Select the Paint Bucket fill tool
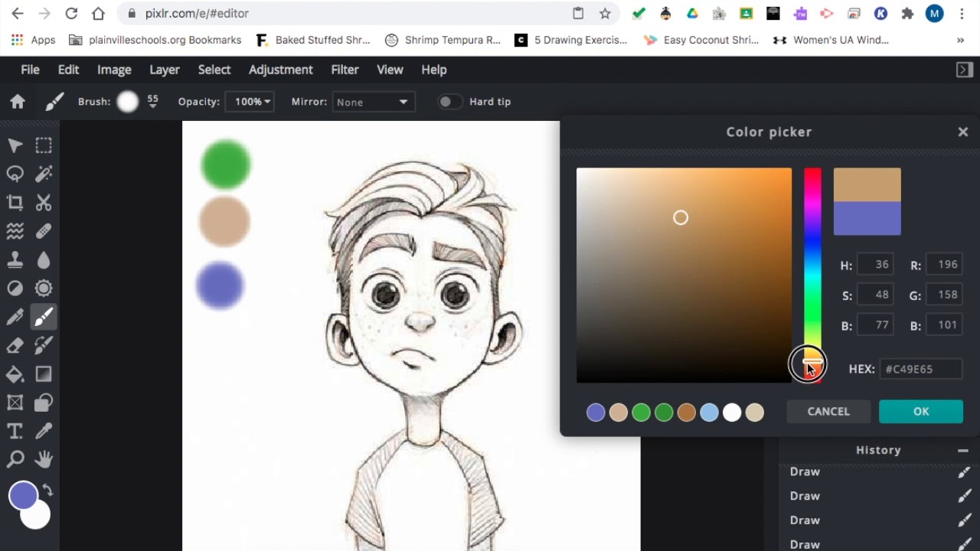Image resolution: width=980 pixels, height=551 pixels. coord(15,374)
